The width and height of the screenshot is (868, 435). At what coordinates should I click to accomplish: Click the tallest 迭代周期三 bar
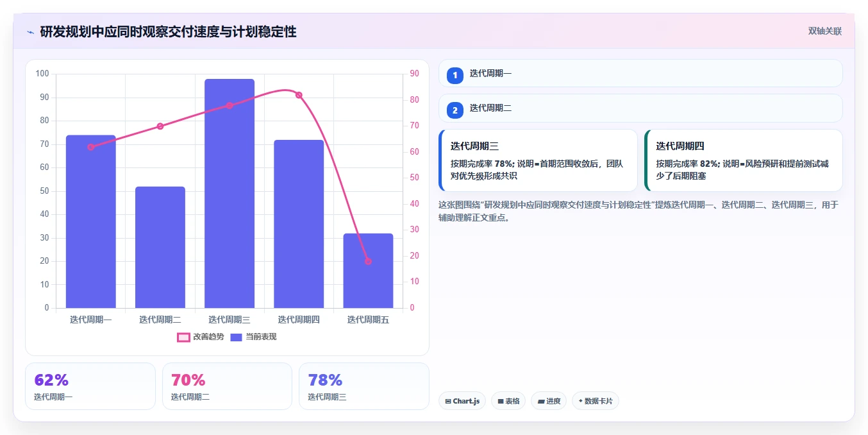tap(230, 193)
